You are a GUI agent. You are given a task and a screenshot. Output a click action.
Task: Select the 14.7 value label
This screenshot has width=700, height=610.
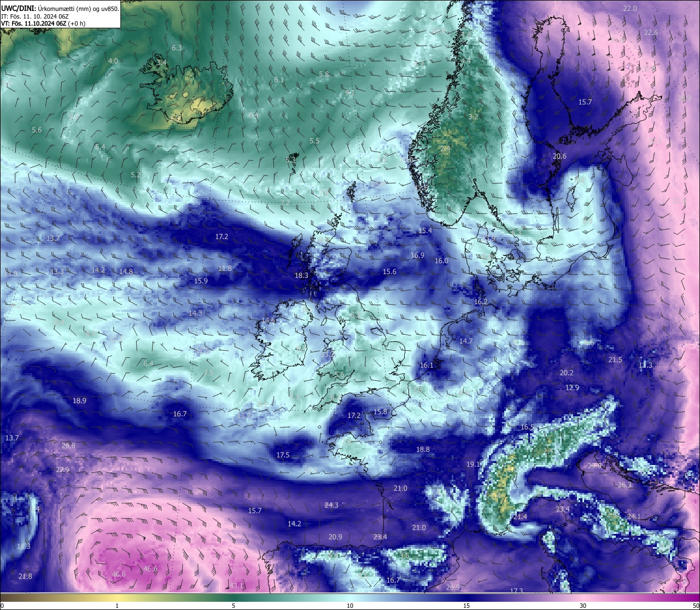point(466,341)
